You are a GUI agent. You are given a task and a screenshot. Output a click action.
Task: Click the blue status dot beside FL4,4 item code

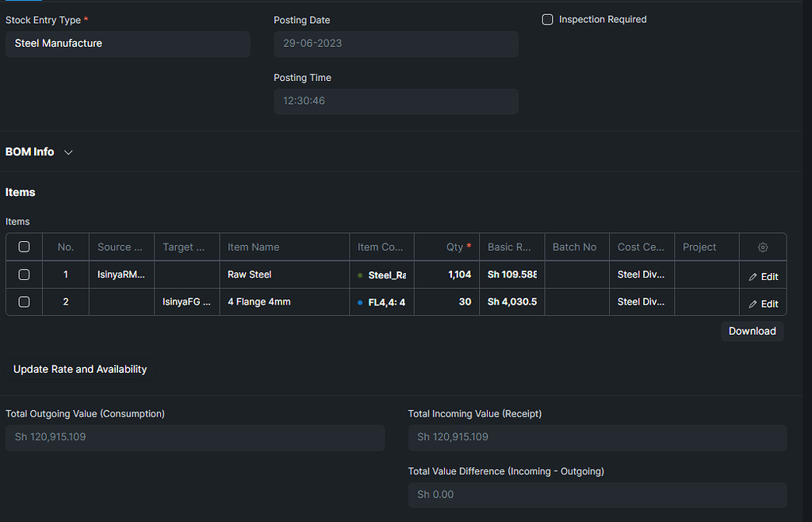pos(359,301)
